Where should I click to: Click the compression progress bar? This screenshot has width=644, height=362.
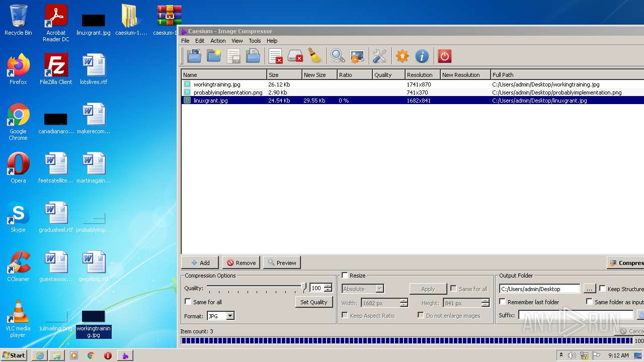tap(407, 340)
